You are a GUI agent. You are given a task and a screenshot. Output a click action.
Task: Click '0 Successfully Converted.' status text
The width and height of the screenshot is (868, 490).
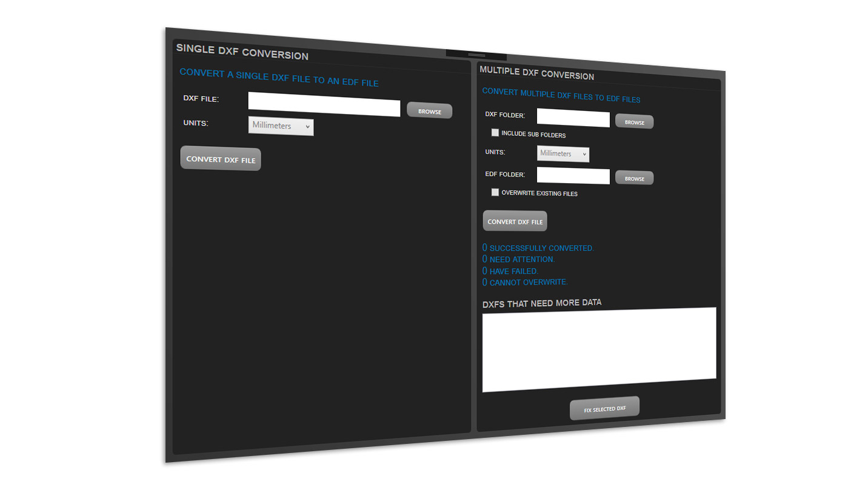click(538, 248)
